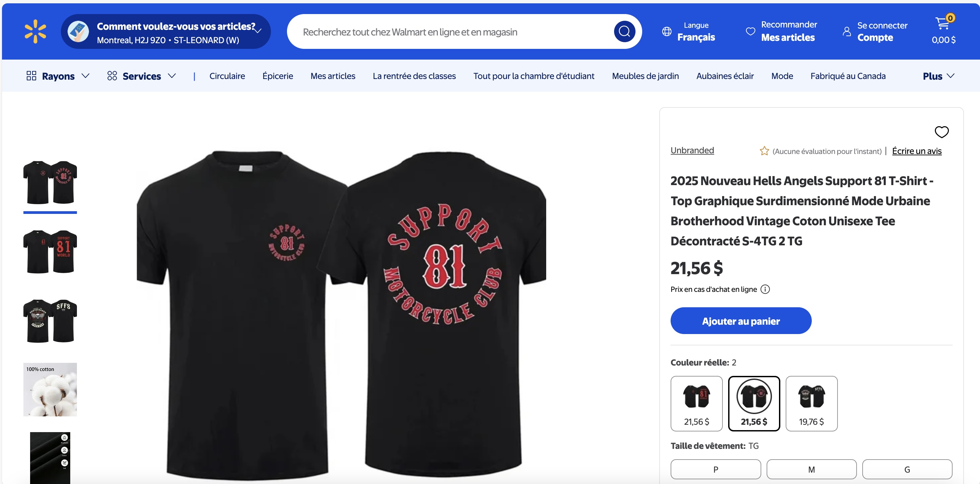The height and width of the screenshot is (484, 980).
Task: Click the search magnifier button
Action: pyautogui.click(x=624, y=31)
